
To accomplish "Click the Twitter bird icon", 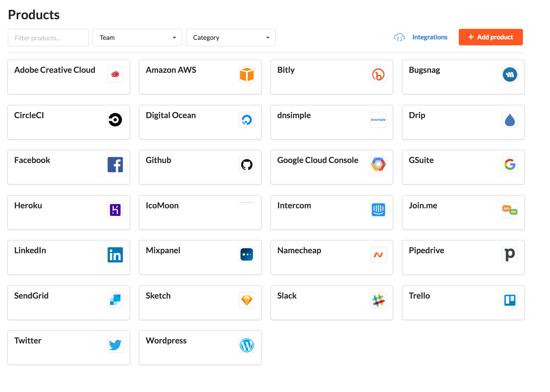I will click(x=115, y=345).
